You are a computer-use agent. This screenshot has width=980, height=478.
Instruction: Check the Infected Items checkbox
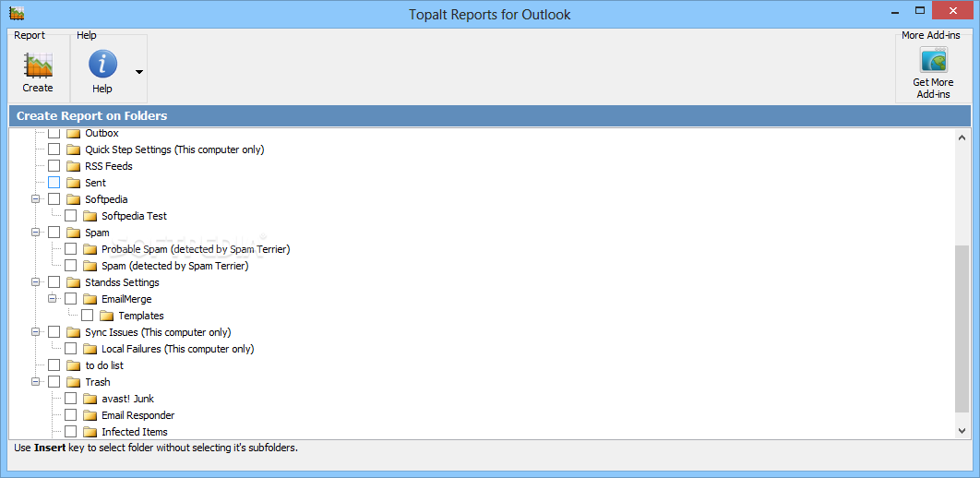pos(71,432)
